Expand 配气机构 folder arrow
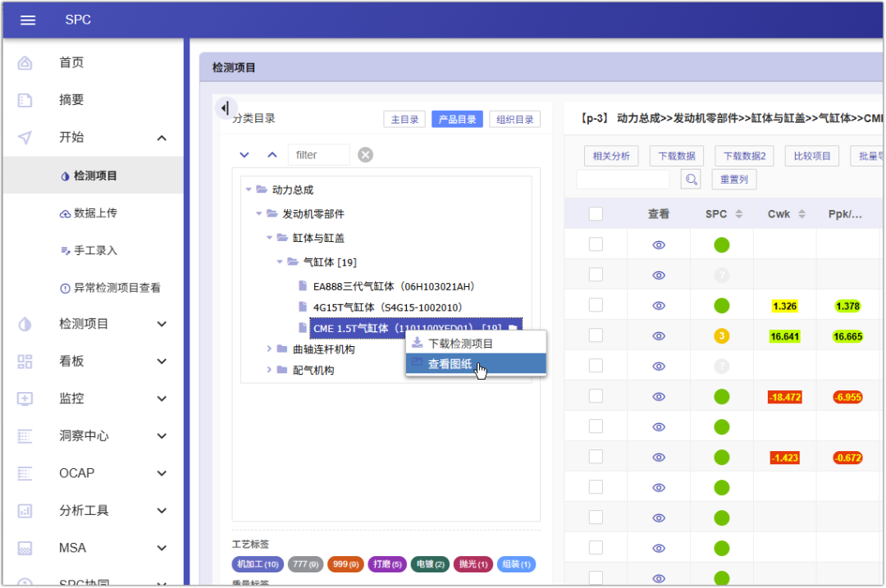 270,370
